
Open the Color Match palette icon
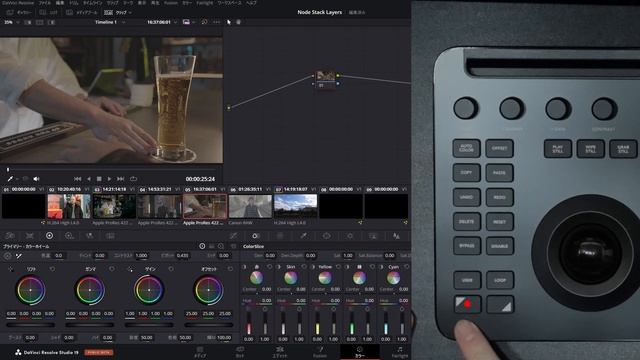(30, 236)
